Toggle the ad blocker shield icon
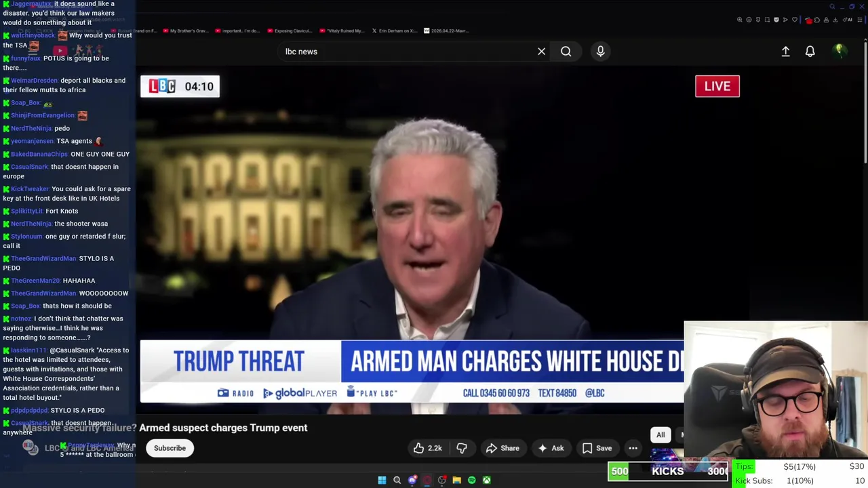Screen dimensions: 868x488 click(x=776, y=20)
